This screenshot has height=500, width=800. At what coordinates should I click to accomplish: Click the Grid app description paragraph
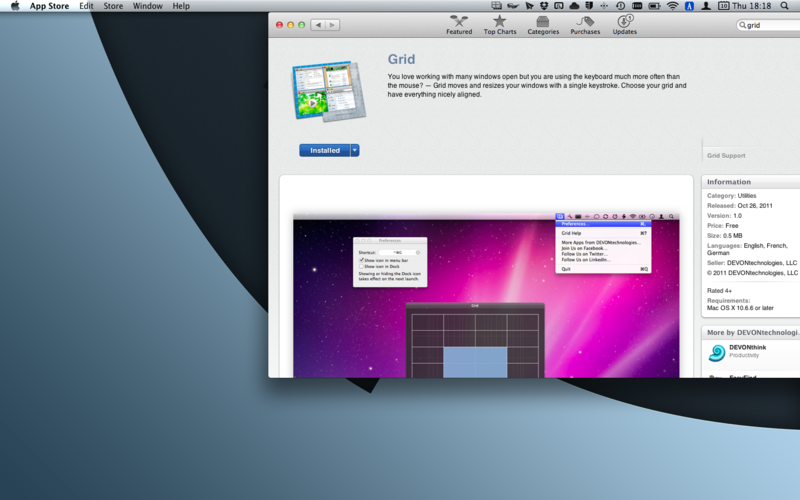537,85
